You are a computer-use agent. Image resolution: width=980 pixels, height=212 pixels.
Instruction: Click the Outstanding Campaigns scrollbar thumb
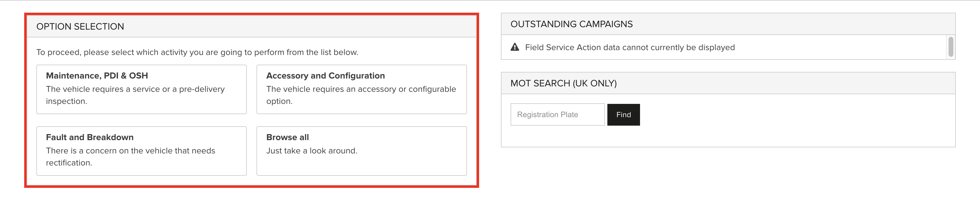pyautogui.click(x=951, y=47)
